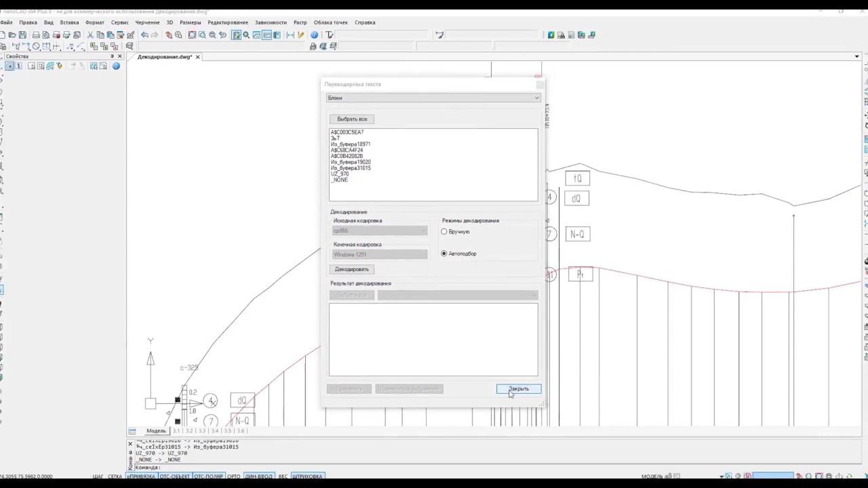Activate the pan view icon
Viewport: 868px width, 488px height.
click(x=169, y=35)
